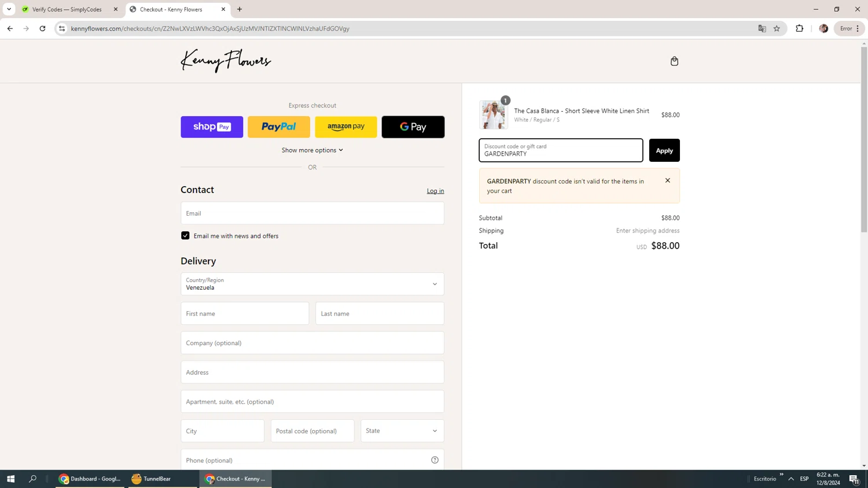Open a new browser tab
The height and width of the screenshot is (488, 868).
point(240,9)
